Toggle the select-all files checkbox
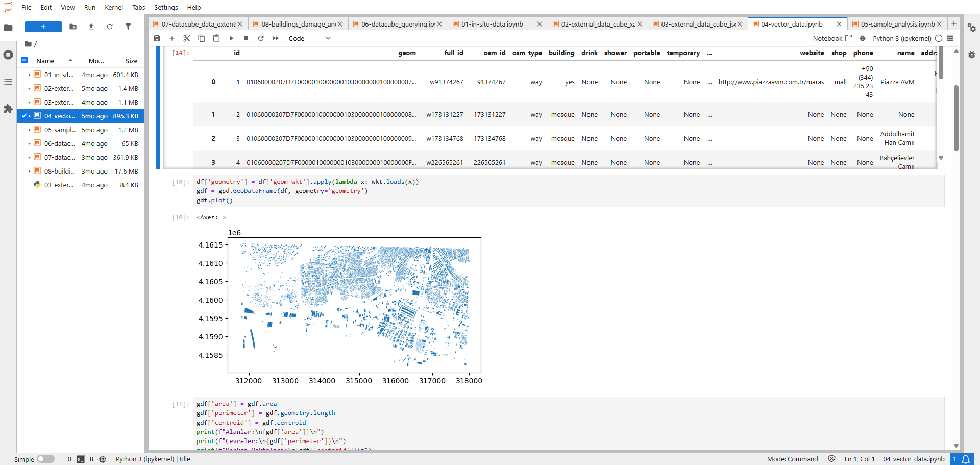Image resolution: width=980 pixels, height=465 pixels. click(24, 60)
